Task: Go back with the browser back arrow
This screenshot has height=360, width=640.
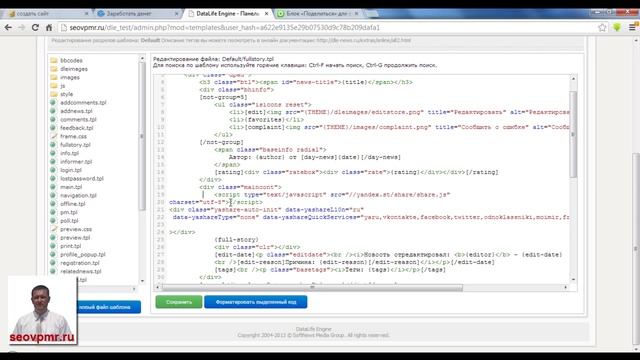Action: point(8,27)
